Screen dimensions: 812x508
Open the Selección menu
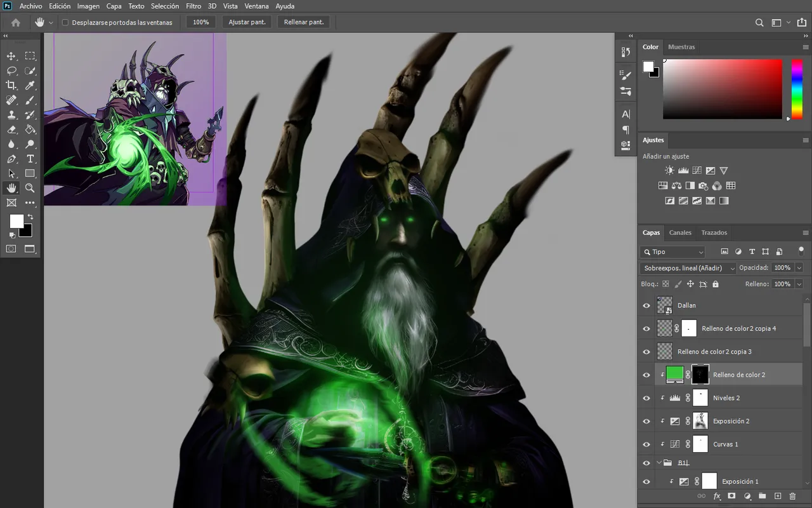(165, 6)
